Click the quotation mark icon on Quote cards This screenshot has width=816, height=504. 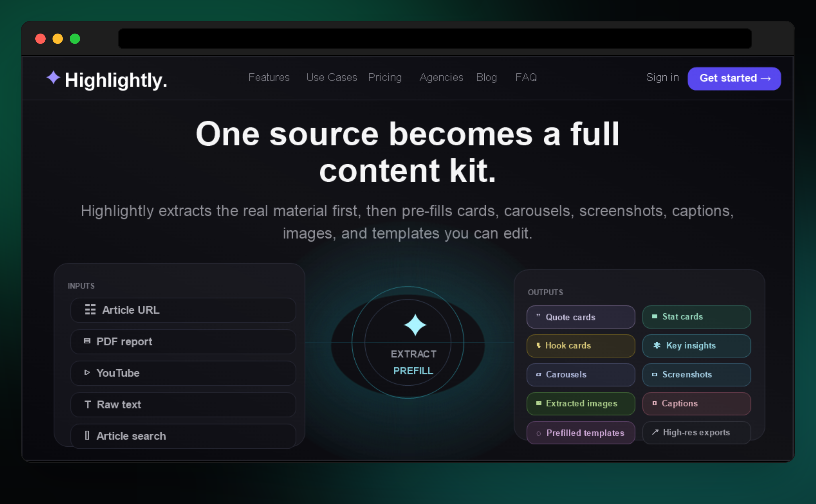pos(538,315)
